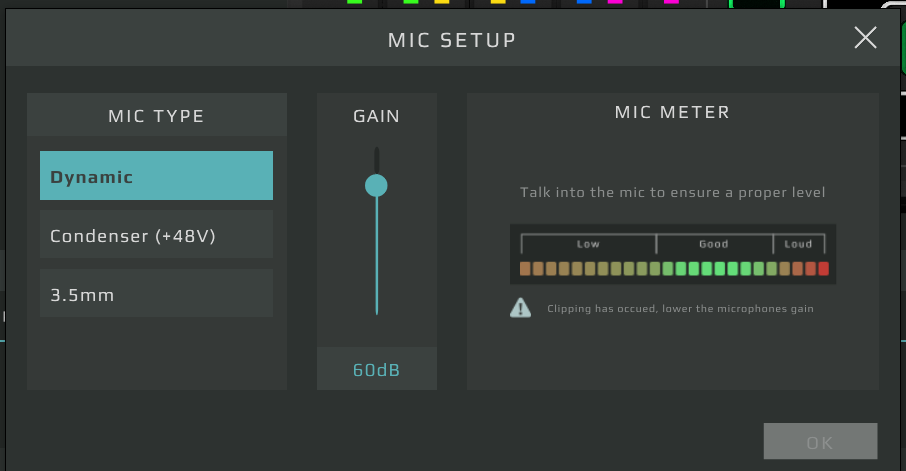
Task: Click the clipping warning triangle icon
Action: click(520, 308)
